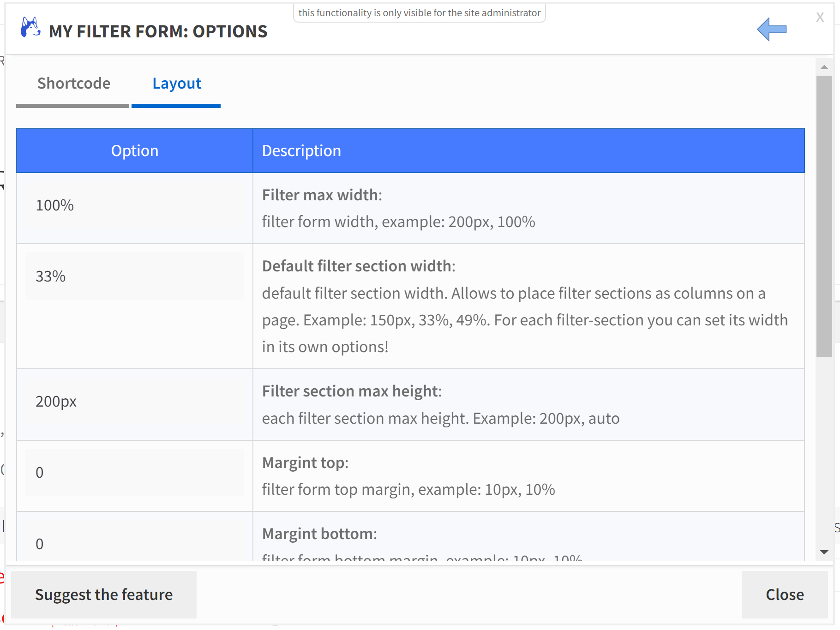Edit the Filter max width 100% field
The height and width of the screenshot is (630, 840).
pyautogui.click(x=135, y=205)
